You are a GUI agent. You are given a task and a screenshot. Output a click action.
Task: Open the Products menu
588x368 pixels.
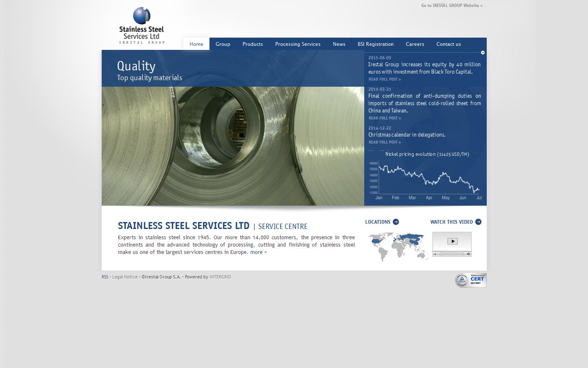[x=252, y=44]
